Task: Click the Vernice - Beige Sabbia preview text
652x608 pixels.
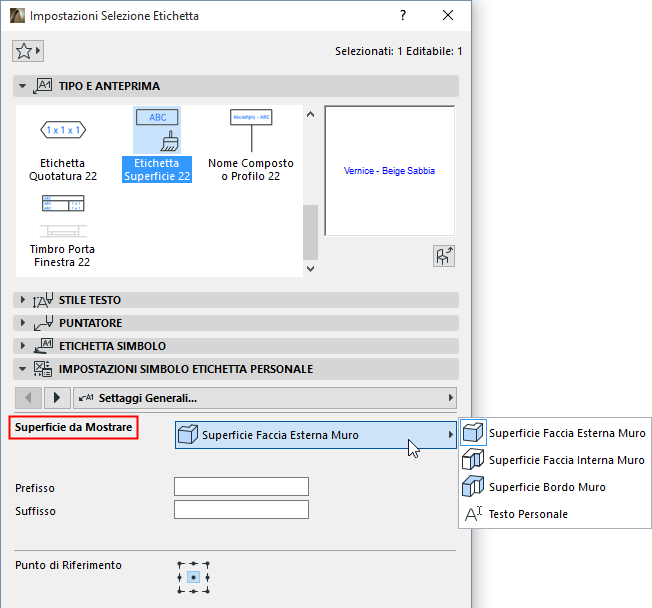Action: 389,171
